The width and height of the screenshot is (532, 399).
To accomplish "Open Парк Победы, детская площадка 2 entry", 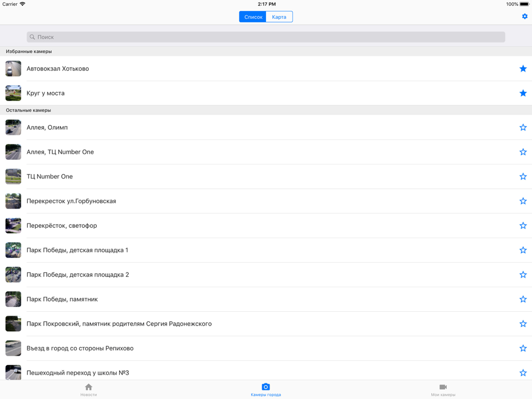I will (78, 275).
